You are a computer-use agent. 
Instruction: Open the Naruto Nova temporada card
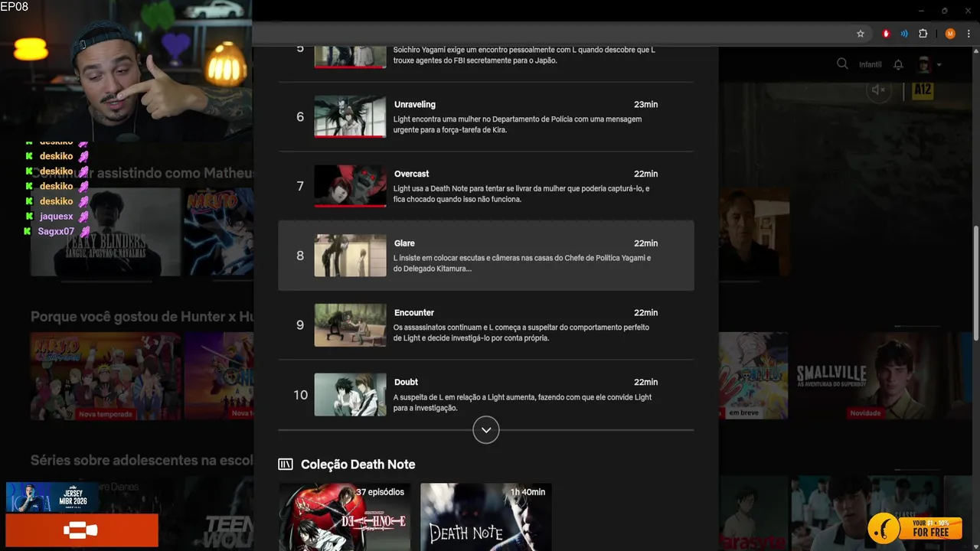pyautogui.click(x=106, y=376)
